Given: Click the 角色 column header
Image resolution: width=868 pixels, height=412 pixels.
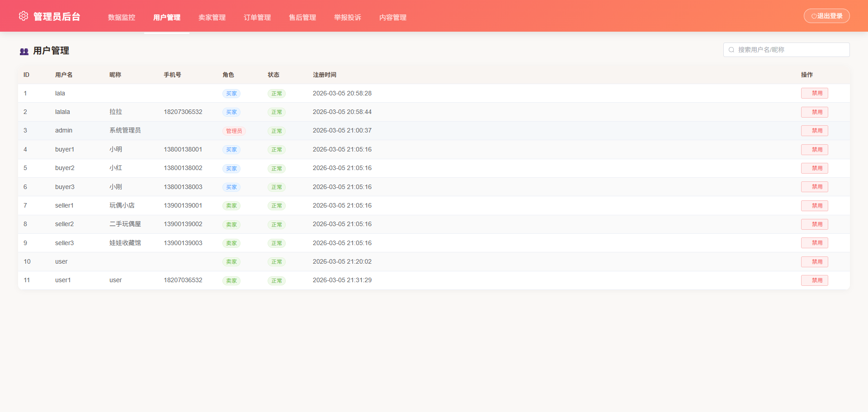Looking at the screenshot, I should (x=228, y=75).
